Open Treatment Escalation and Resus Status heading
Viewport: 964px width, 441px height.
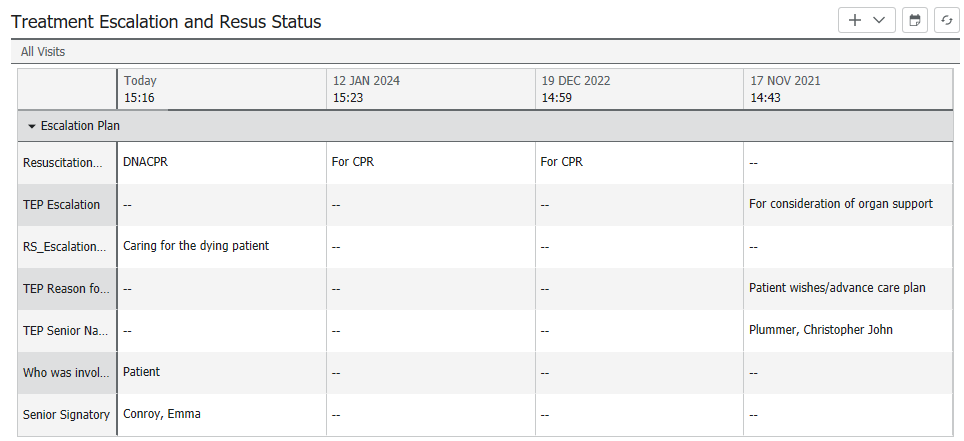(x=166, y=22)
